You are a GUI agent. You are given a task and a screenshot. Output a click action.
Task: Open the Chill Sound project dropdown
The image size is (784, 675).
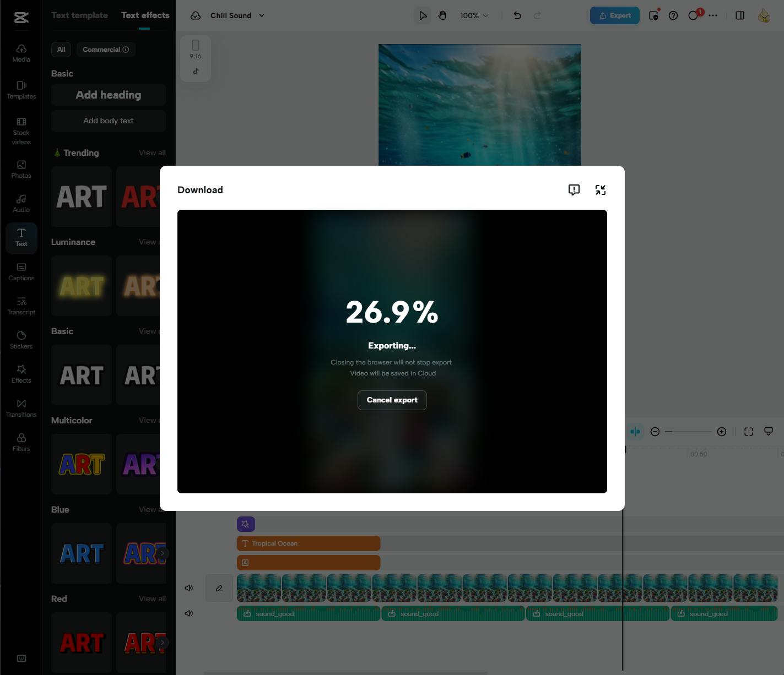tap(237, 15)
